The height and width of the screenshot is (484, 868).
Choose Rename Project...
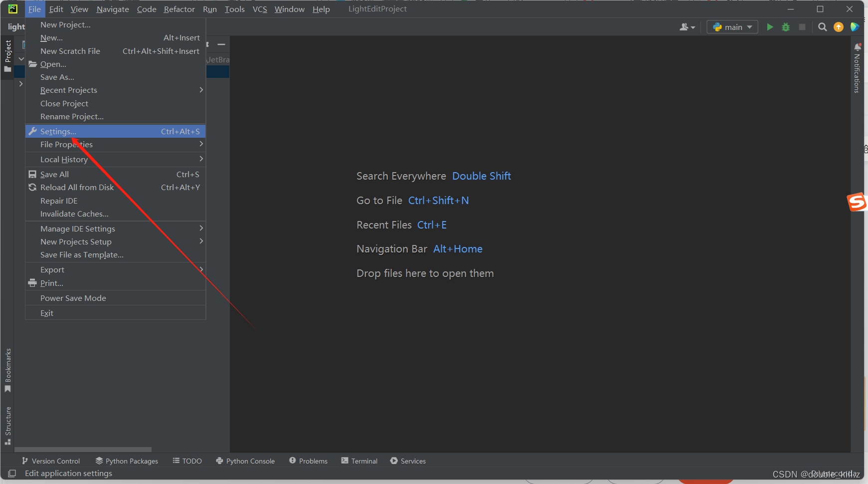(115, 117)
